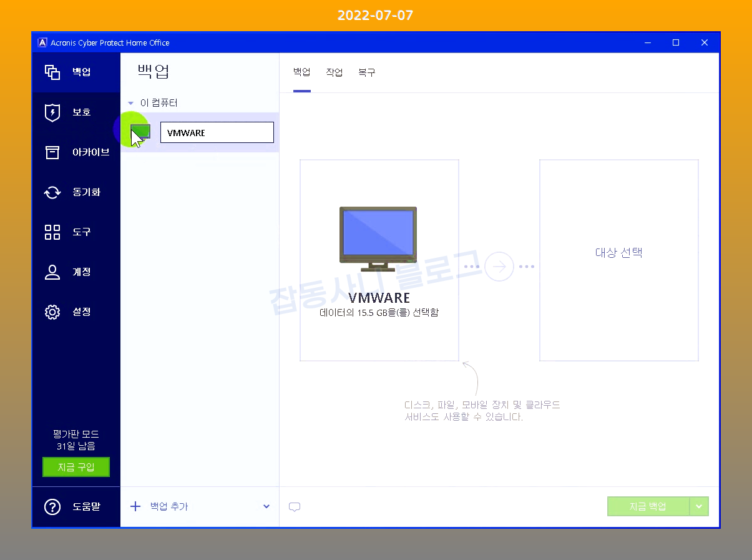The width and height of the screenshot is (752, 560).
Task: Choose destination via 대상 선택 panel
Action: 619,260
